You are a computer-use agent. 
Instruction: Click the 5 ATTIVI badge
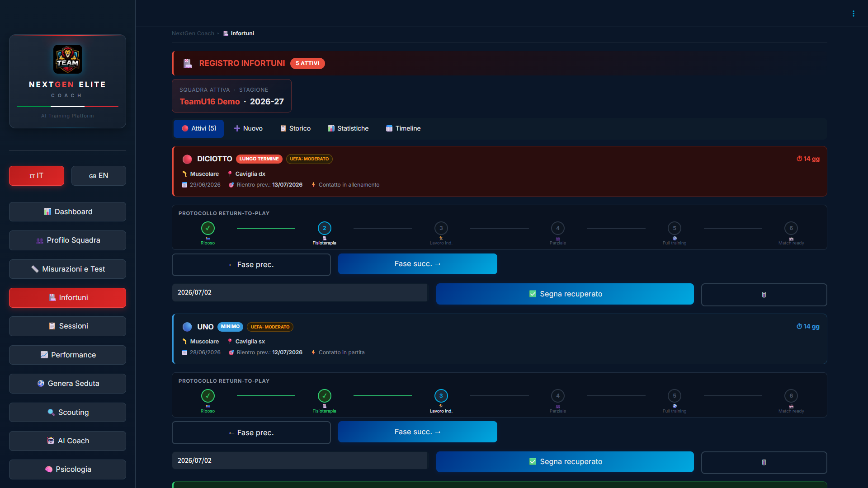307,63
